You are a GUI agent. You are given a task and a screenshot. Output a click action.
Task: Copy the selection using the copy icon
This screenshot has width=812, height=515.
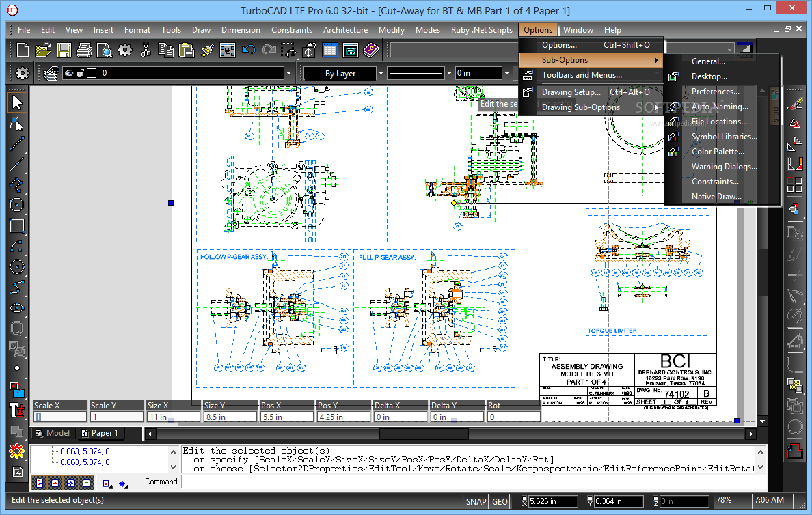click(x=165, y=51)
